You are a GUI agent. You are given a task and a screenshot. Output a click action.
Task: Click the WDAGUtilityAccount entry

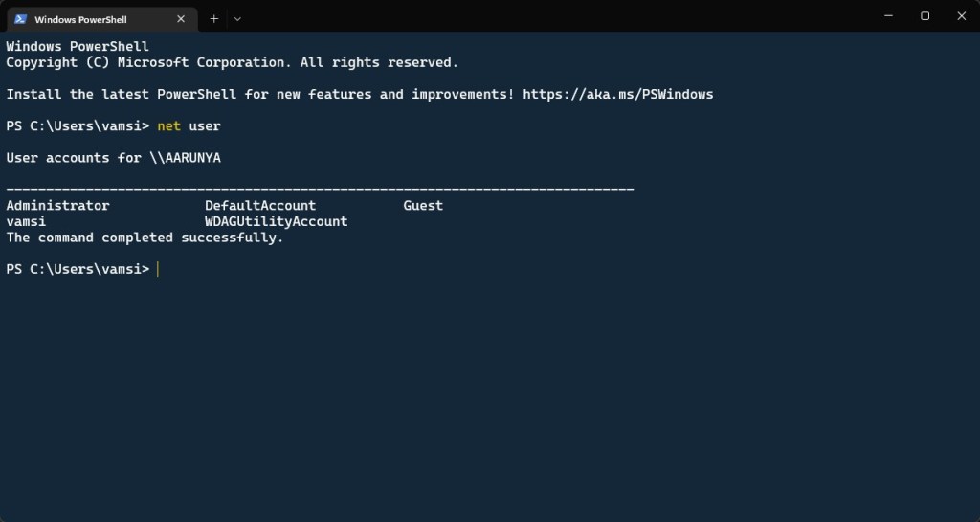click(276, 221)
